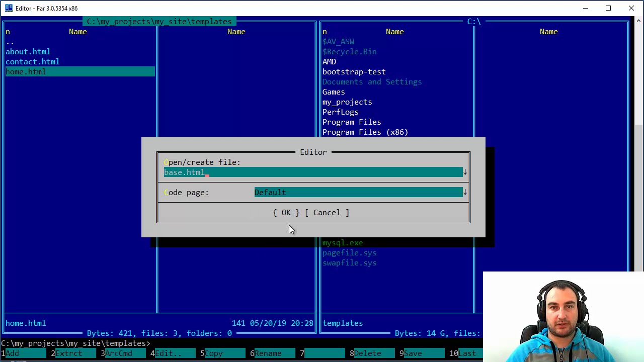The image size is (644, 362).
Task: Click the 6 Rename function key
Action: [x=273, y=353]
